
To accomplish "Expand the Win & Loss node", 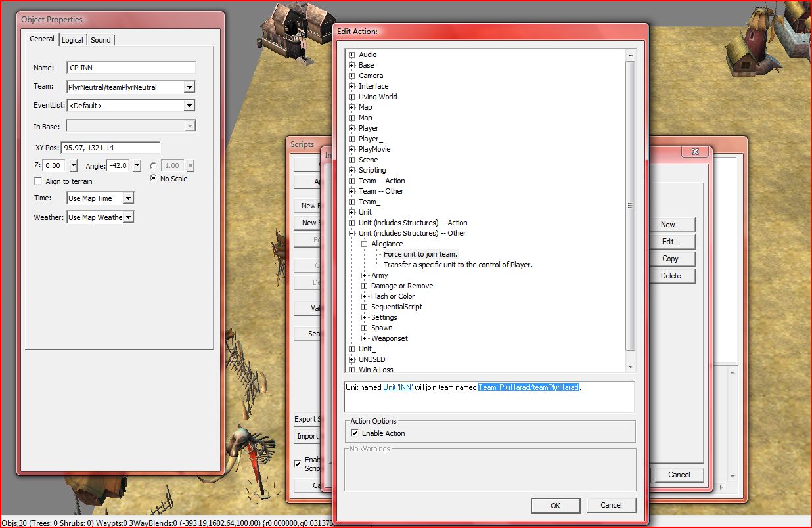I will (x=352, y=370).
